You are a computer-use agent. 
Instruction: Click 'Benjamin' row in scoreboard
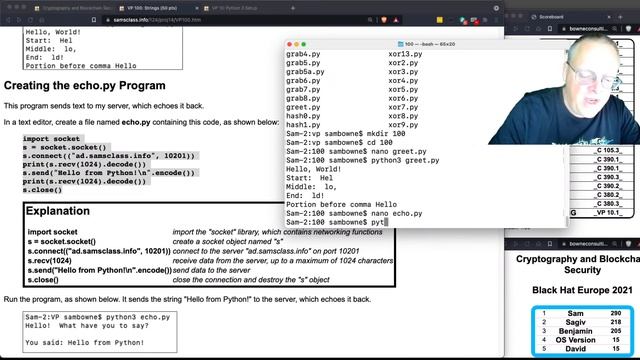[x=582, y=331]
